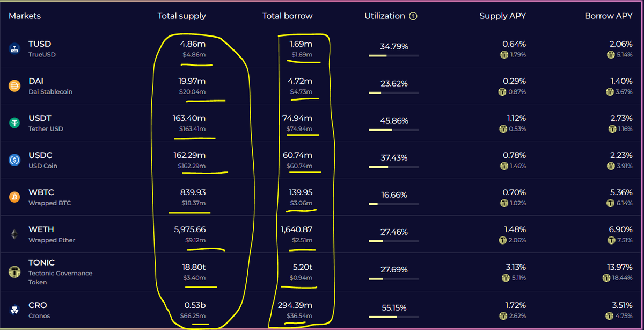Open the CRO market name
Image resolution: width=644 pixels, height=330 pixels.
(38, 305)
